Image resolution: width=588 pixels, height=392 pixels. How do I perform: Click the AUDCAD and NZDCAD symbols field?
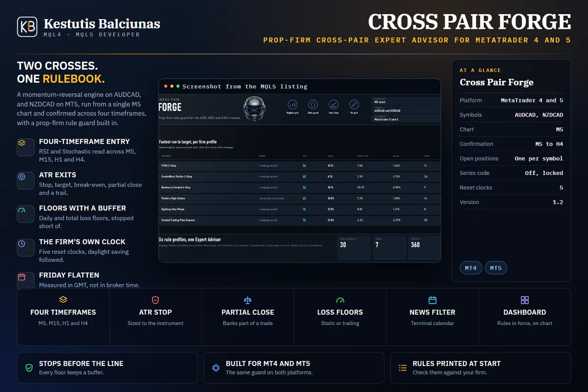coord(406,109)
